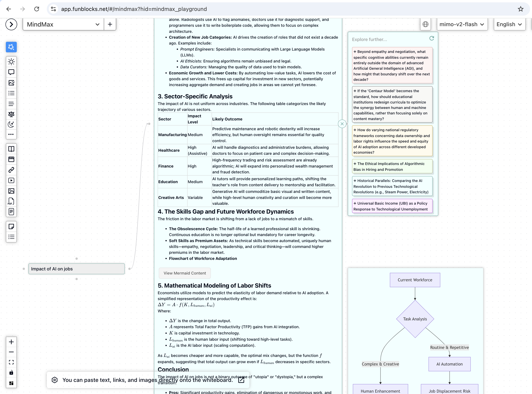
Task: Click the scales comparison icon in sidebar
Action: pyautogui.click(x=11, y=114)
